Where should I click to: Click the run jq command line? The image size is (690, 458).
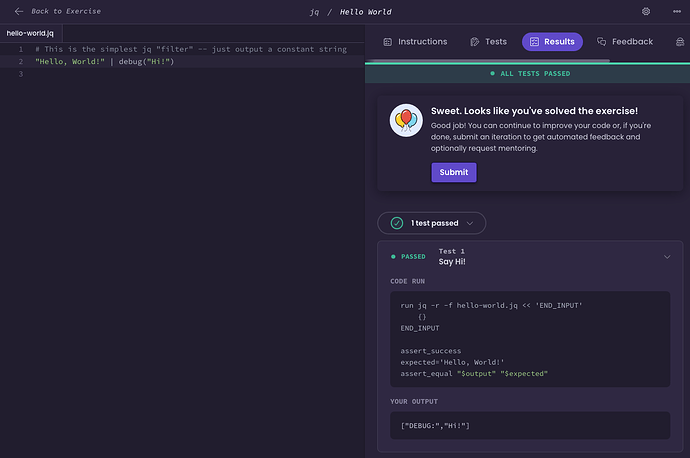[491, 305]
